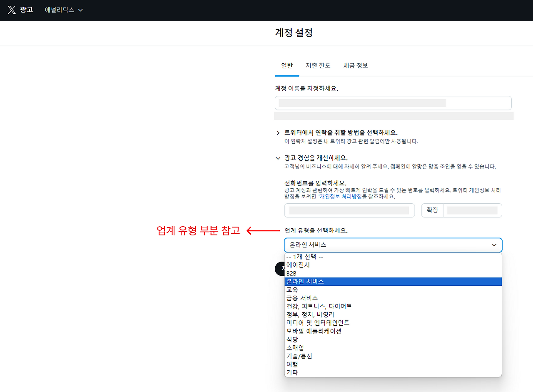Switch to the 지출 한도 tab
533x392 pixels.
point(318,65)
